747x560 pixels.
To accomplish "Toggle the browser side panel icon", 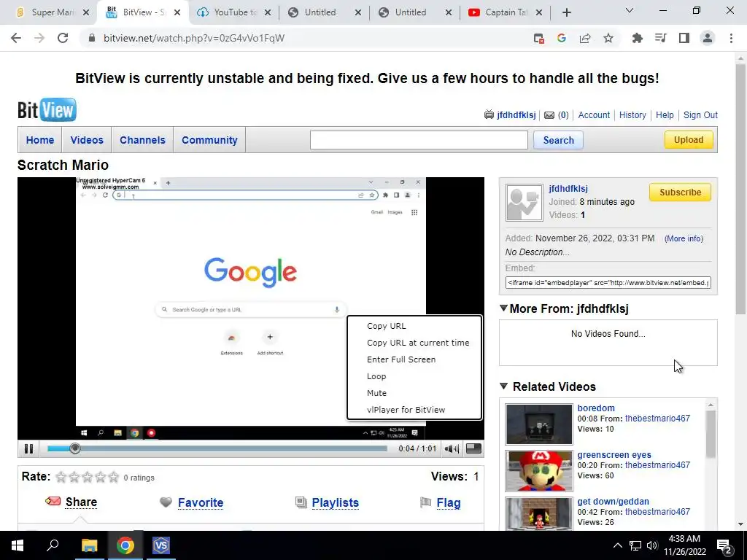I will point(684,38).
